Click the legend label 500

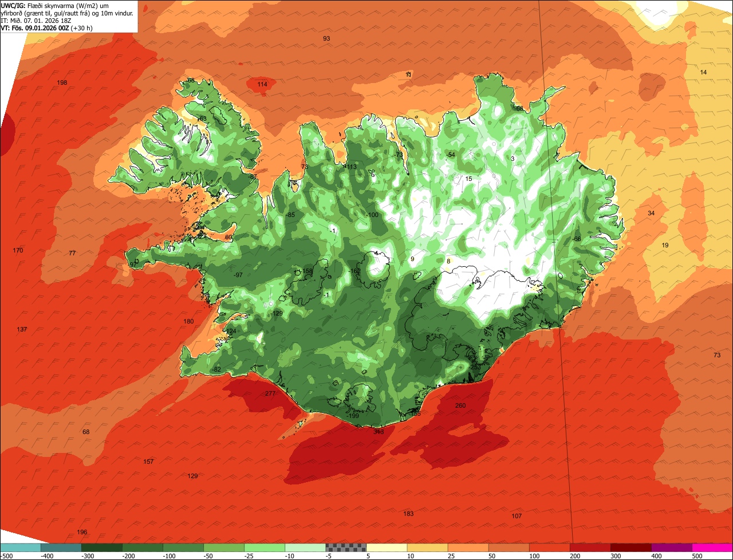point(697,556)
